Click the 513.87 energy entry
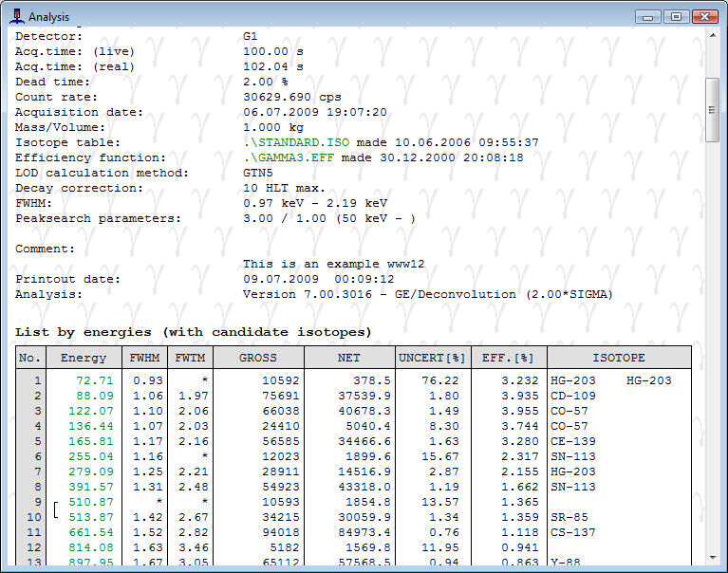This screenshot has width=728, height=573. pyautogui.click(x=90, y=517)
